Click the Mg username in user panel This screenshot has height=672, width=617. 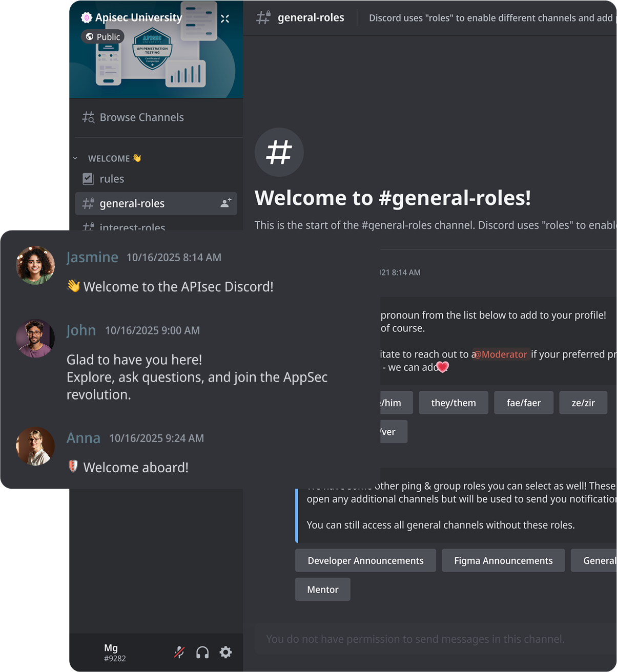point(111,648)
